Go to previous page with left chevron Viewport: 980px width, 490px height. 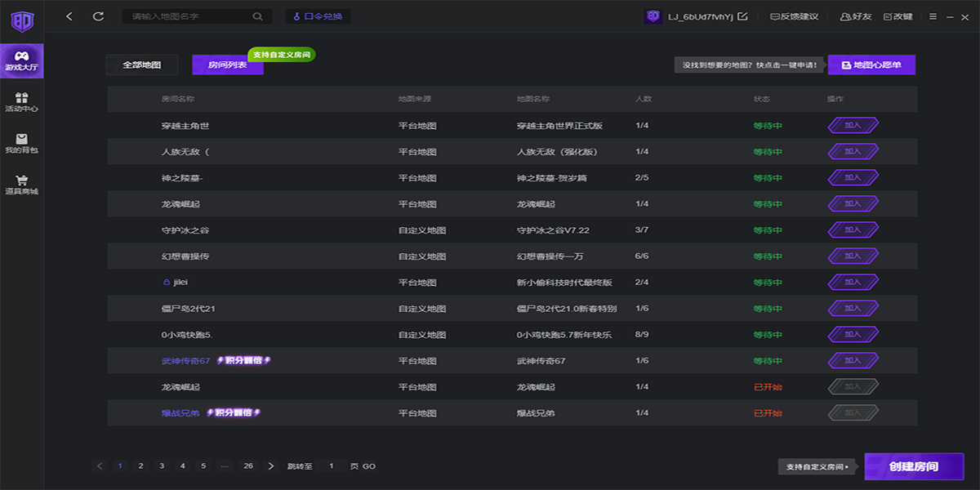[x=100, y=466]
